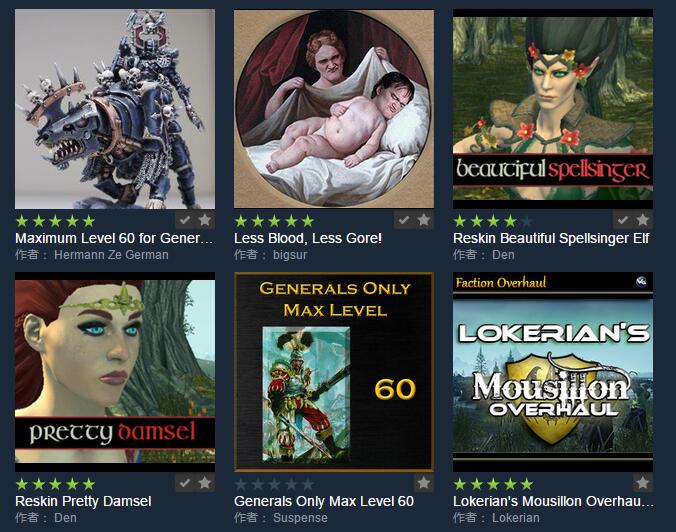The image size is (676, 532).
Task: Toggle subscribed checkmark on Less Blood, Less Gore
Action: coord(404,220)
